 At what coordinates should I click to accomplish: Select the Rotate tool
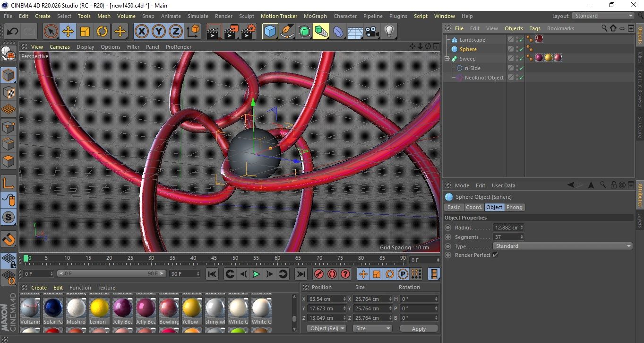click(x=102, y=32)
